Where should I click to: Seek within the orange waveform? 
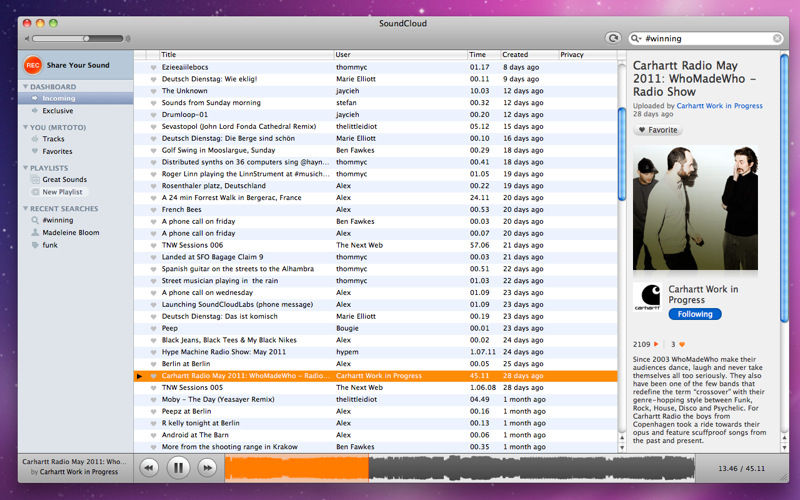296,468
